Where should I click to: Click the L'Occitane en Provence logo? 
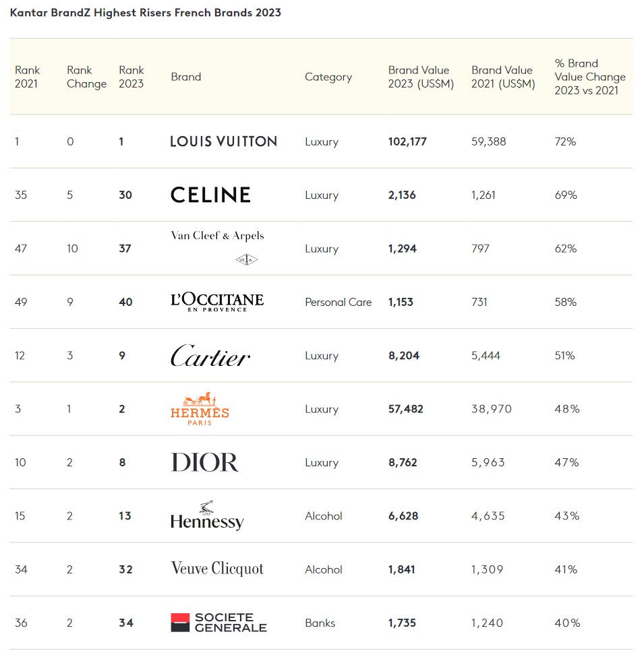(x=217, y=301)
